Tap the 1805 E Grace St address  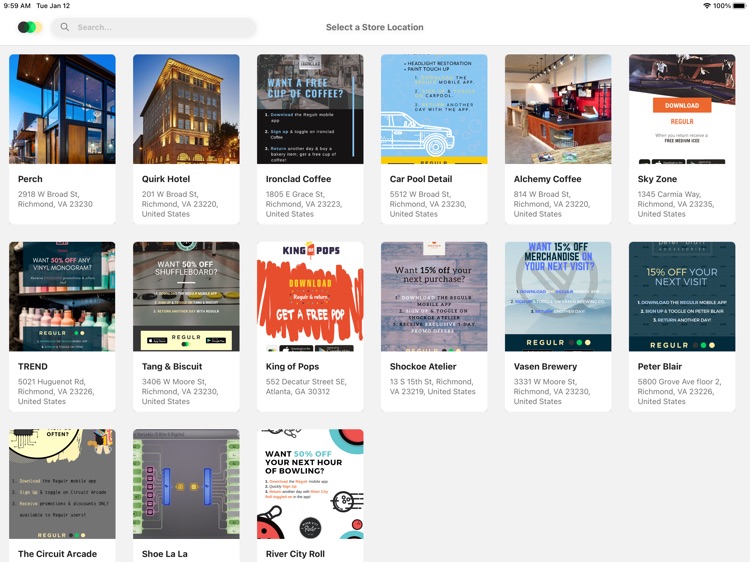click(x=303, y=204)
